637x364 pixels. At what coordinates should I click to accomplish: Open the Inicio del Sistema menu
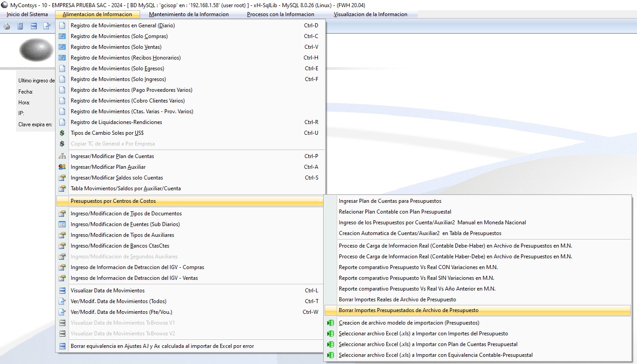click(x=27, y=14)
